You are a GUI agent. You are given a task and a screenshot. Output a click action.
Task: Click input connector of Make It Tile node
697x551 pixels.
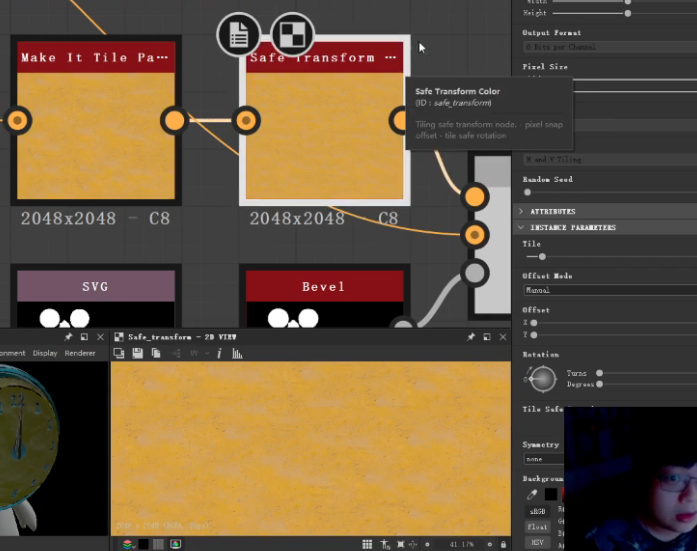click(x=17, y=120)
